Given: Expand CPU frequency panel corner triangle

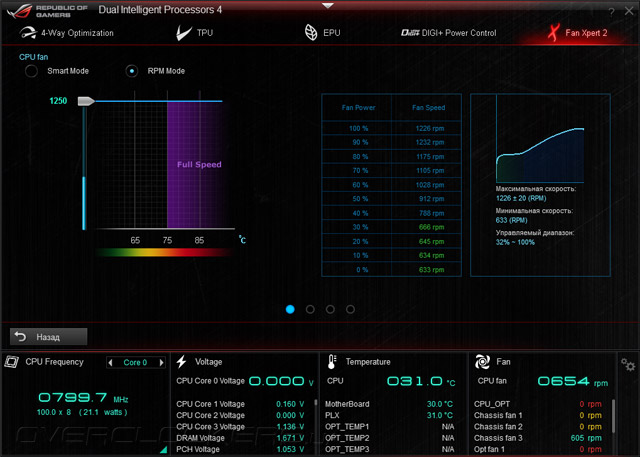Looking at the screenshot, I should pos(164,450).
